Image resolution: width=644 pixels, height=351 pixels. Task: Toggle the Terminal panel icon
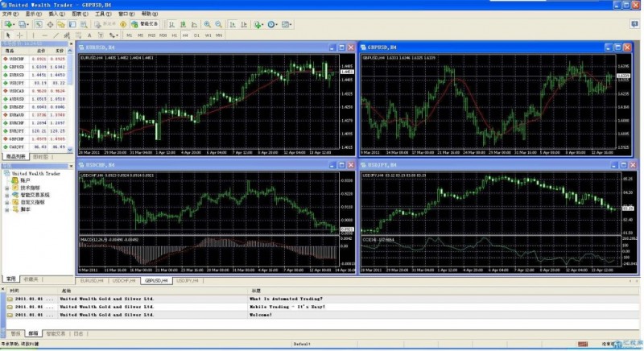[x=72, y=25]
